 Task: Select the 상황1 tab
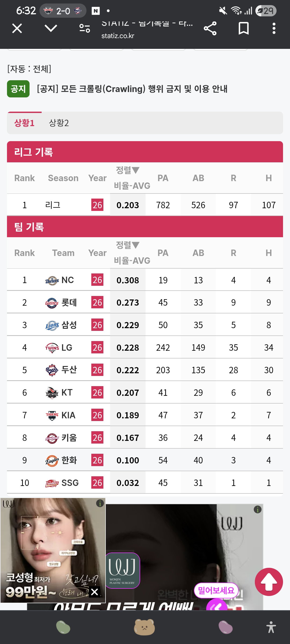(24, 123)
